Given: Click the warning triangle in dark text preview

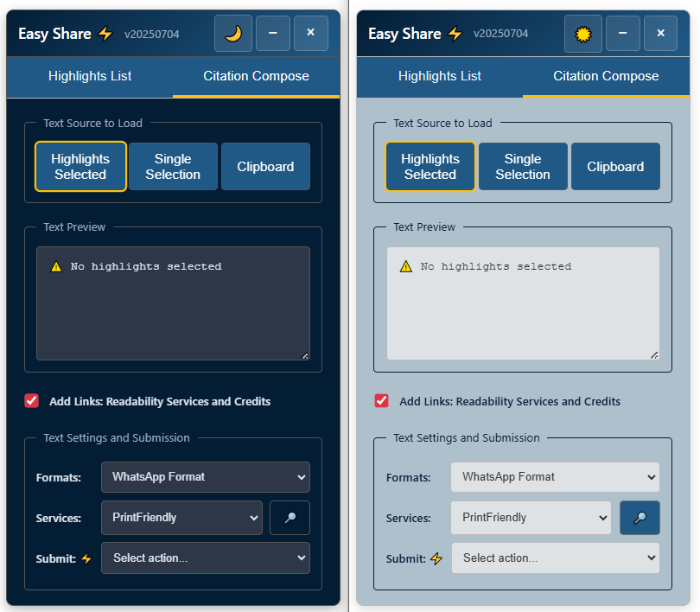Looking at the screenshot, I should [x=56, y=267].
